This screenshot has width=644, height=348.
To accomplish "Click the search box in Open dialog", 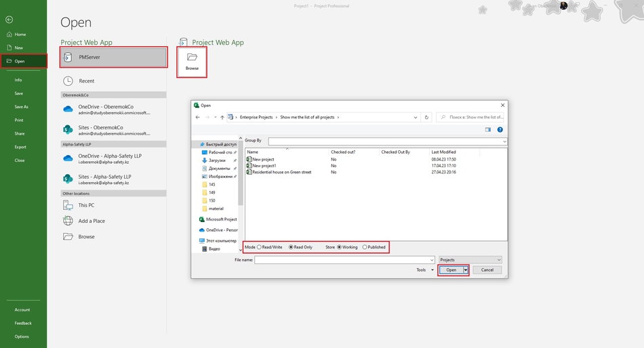I will tap(470, 117).
